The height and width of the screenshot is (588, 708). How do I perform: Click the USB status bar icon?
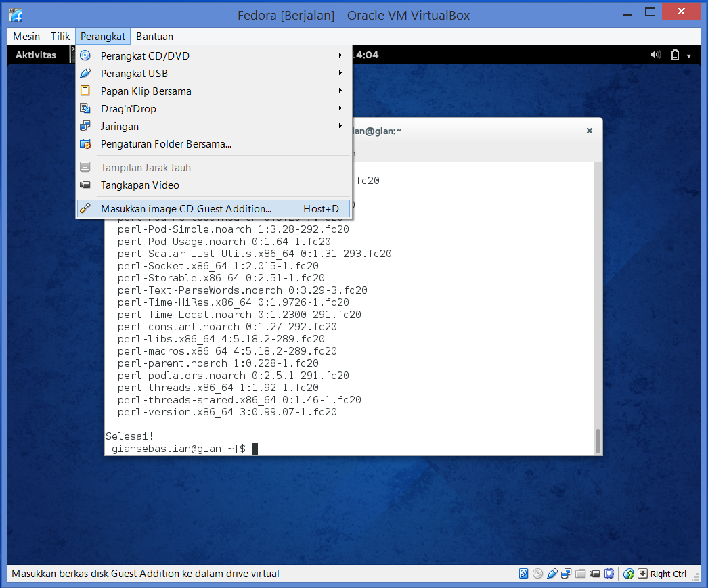coord(552,574)
